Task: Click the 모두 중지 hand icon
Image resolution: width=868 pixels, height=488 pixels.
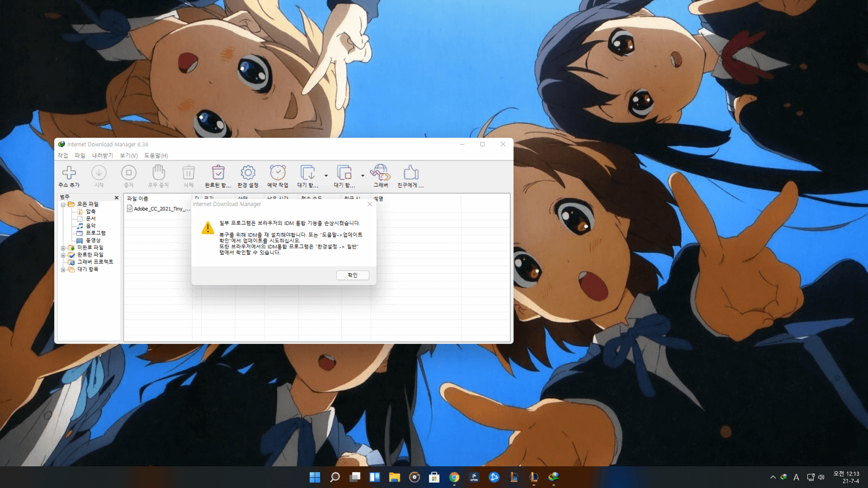Action: point(158,172)
